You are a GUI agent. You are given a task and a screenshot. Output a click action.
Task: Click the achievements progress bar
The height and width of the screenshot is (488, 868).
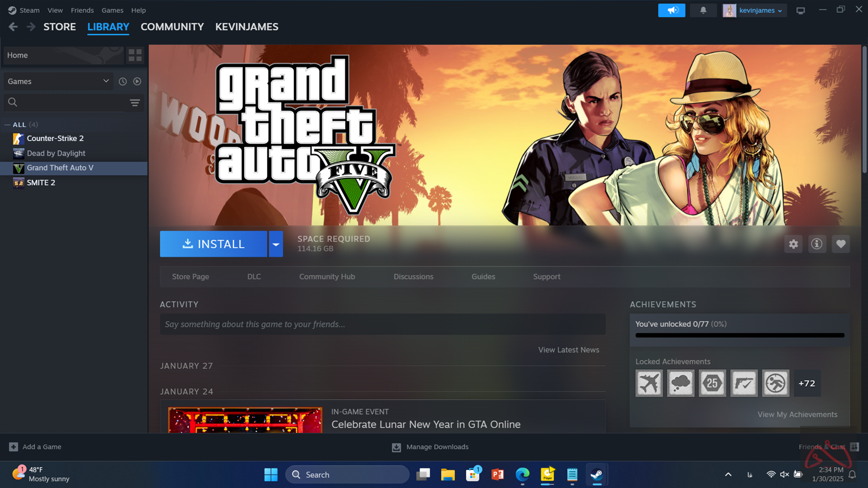(x=739, y=335)
